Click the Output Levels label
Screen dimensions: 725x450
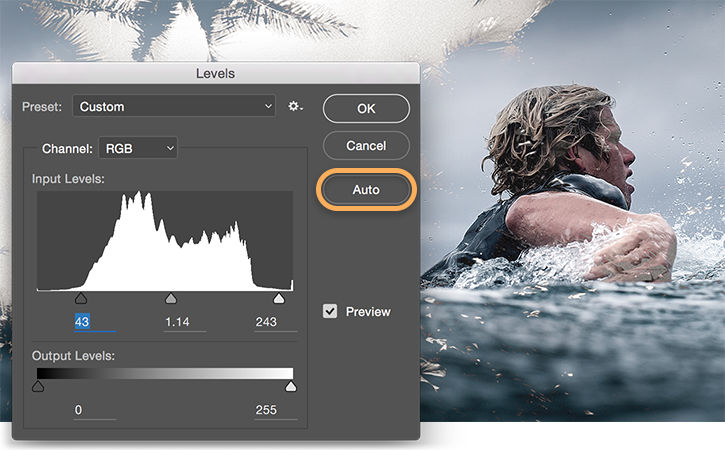click(x=73, y=356)
